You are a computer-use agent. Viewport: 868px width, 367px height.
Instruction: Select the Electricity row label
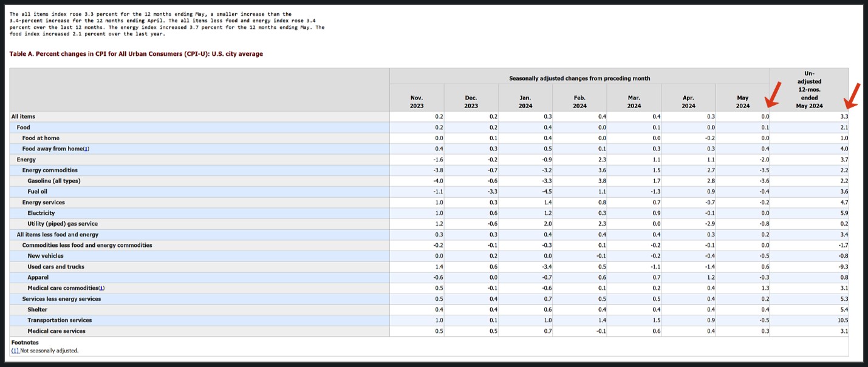tap(41, 213)
